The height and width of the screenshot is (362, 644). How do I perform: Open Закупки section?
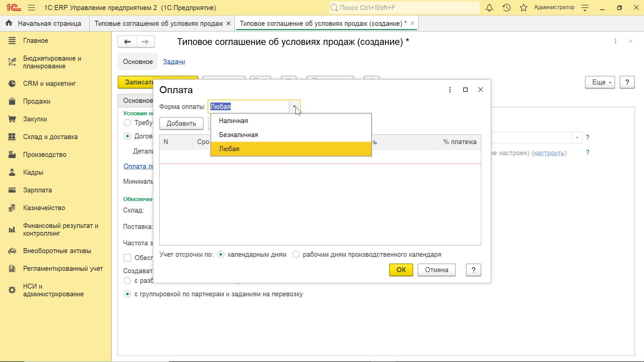[56, 119]
